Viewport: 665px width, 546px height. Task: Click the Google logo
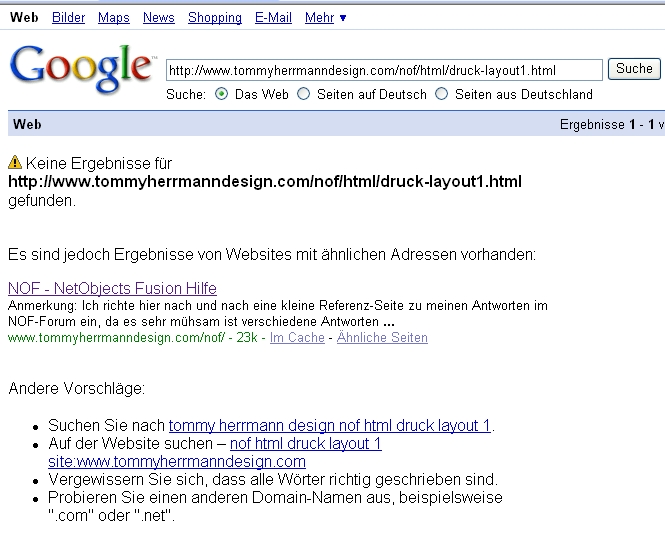tap(80, 67)
